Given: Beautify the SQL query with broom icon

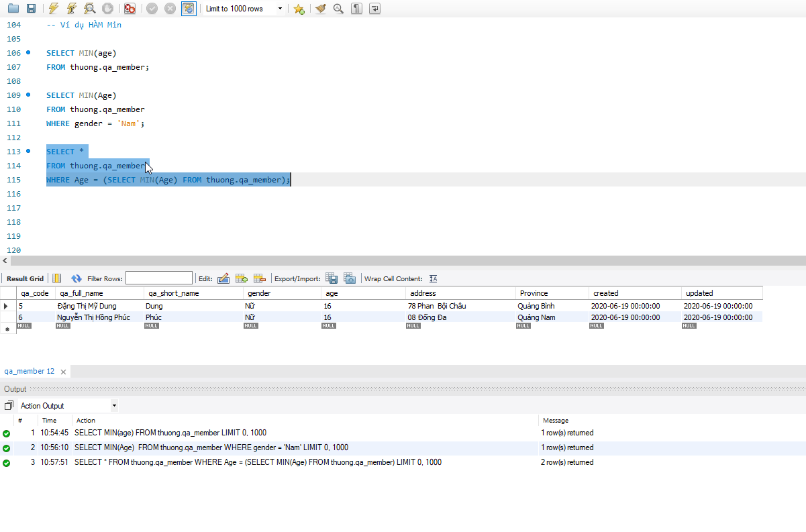Looking at the screenshot, I should 320,8.
